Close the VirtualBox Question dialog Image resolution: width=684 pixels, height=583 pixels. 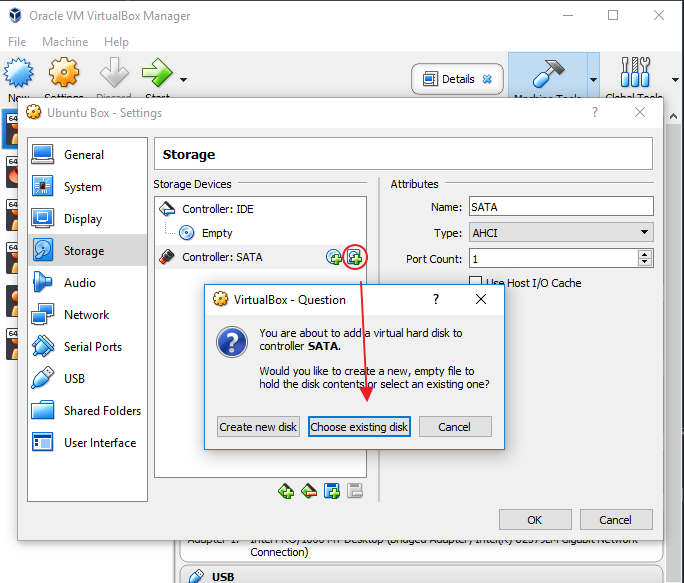pyautogui.click(x=481, y=299)
